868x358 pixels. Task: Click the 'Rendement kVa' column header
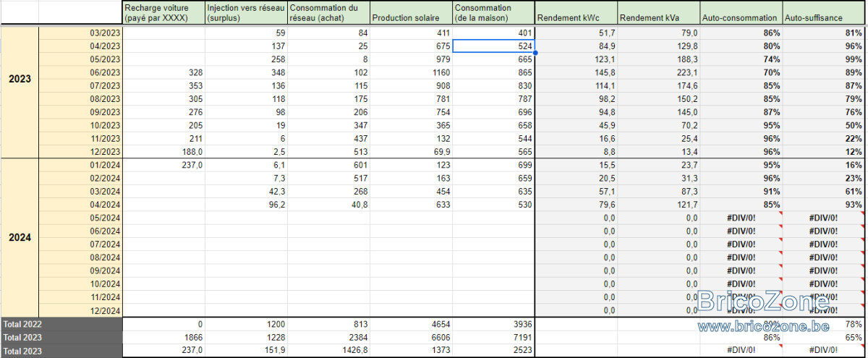[x=659, y=12]
